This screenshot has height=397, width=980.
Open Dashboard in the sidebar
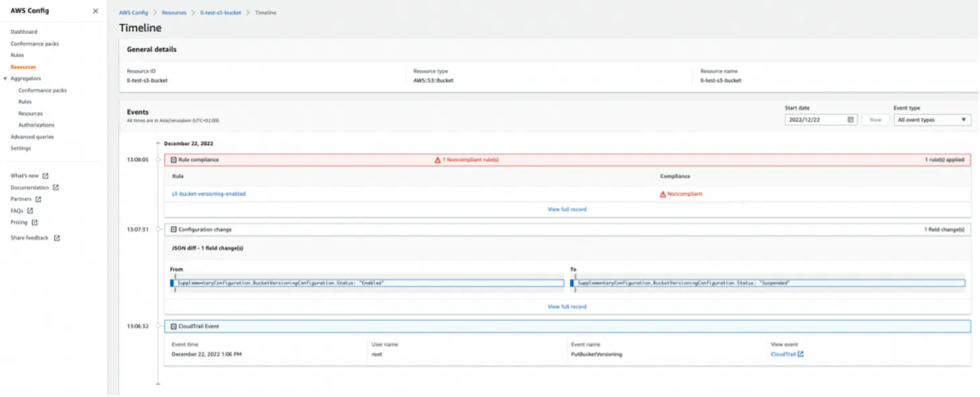tap(23, 32)
